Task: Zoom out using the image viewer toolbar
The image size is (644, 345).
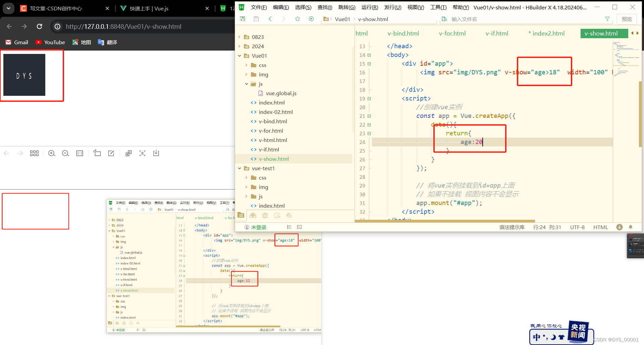Action: click(65, 153)
